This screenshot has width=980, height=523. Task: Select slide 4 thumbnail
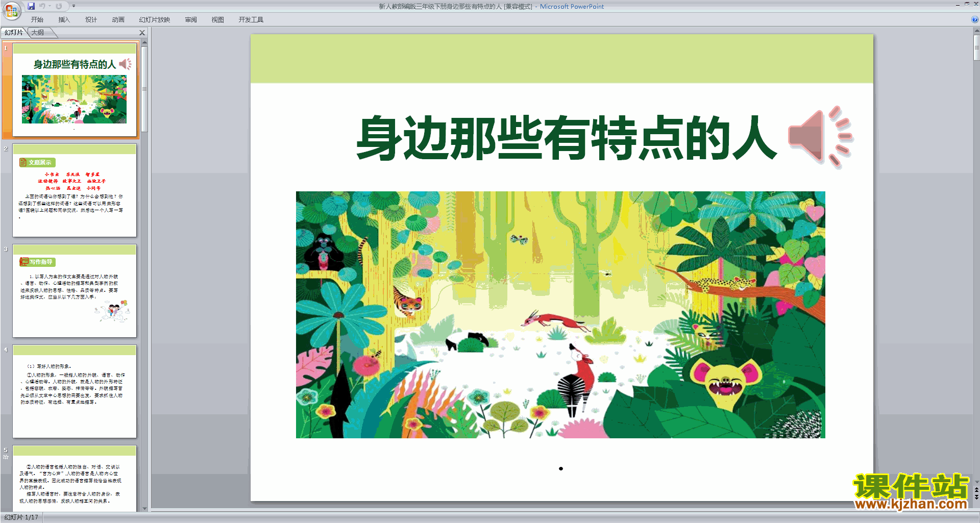pyautogui.click(x=75, y=391)
